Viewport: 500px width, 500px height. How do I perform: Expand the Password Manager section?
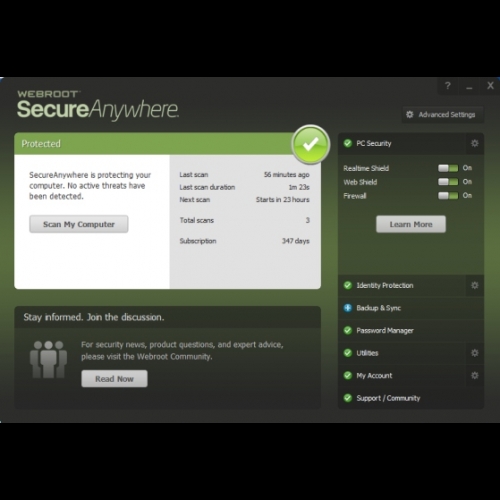[x=411, y=330]
